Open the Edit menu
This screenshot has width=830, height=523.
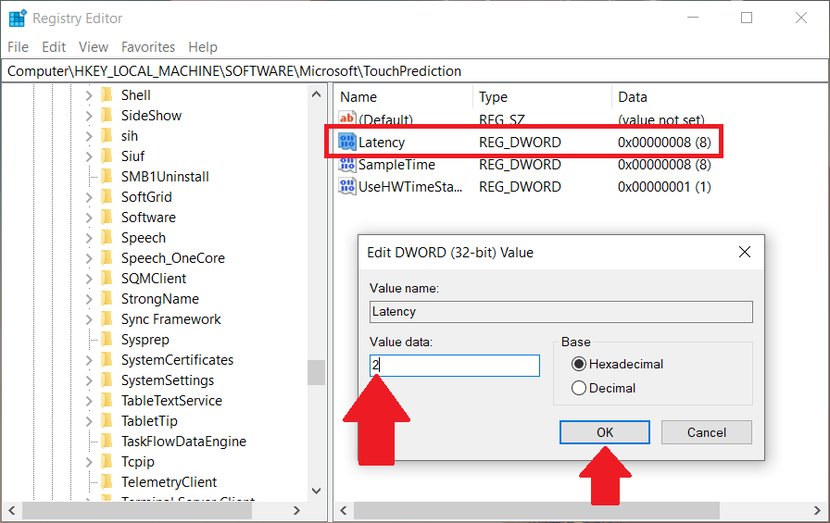click(x=53, y=47)
